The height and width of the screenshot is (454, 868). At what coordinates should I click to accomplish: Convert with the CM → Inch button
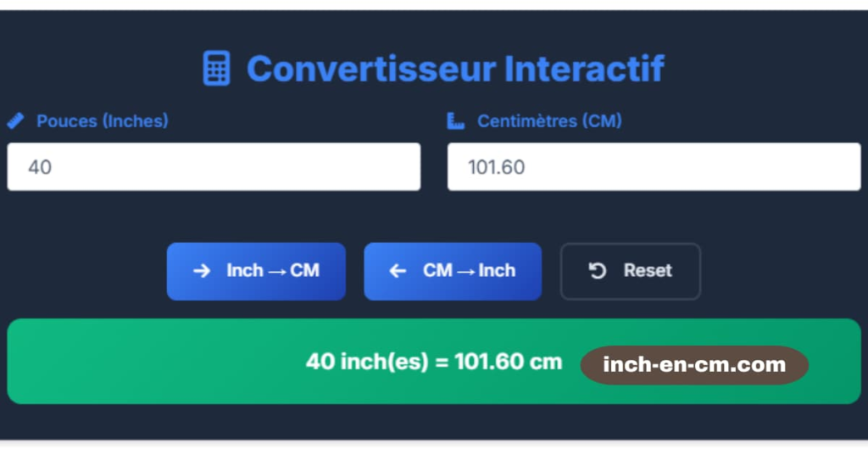pos(453,271)
